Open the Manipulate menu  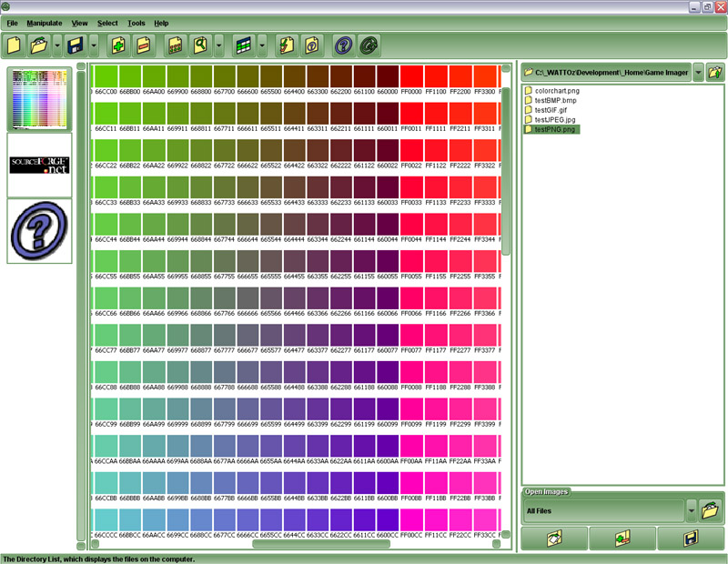(x=45, y=22)
